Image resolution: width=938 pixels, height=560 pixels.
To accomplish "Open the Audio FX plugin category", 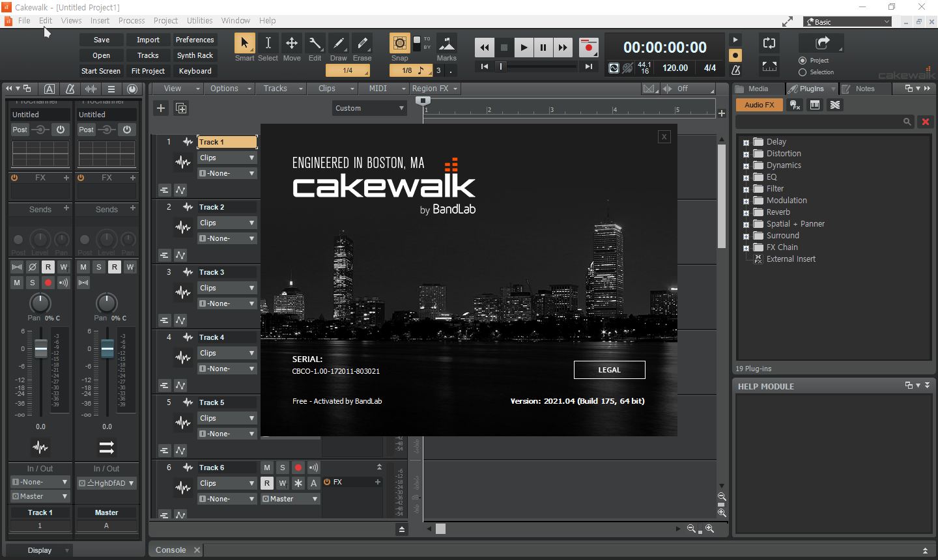I will (760, 105).
